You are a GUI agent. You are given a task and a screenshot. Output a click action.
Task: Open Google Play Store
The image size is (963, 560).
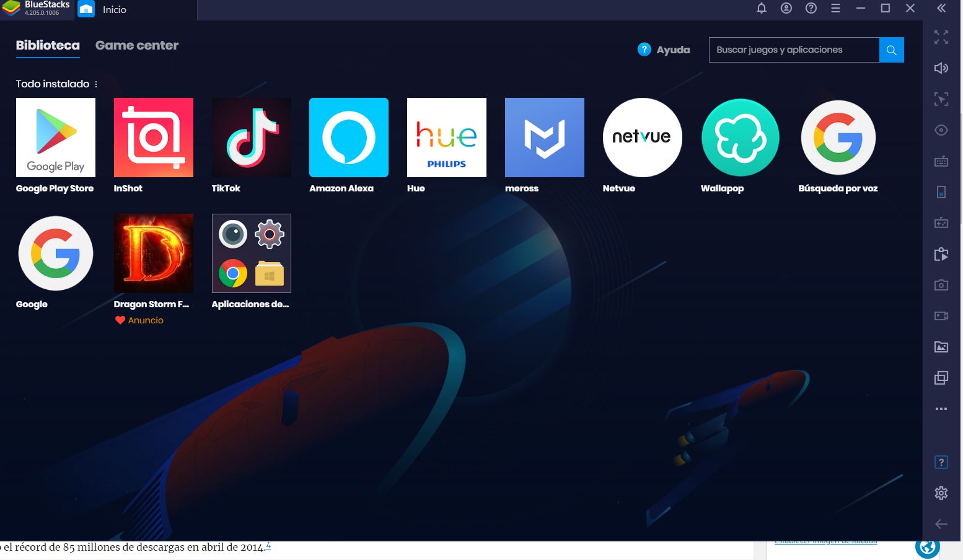click(x=56, y=138)
